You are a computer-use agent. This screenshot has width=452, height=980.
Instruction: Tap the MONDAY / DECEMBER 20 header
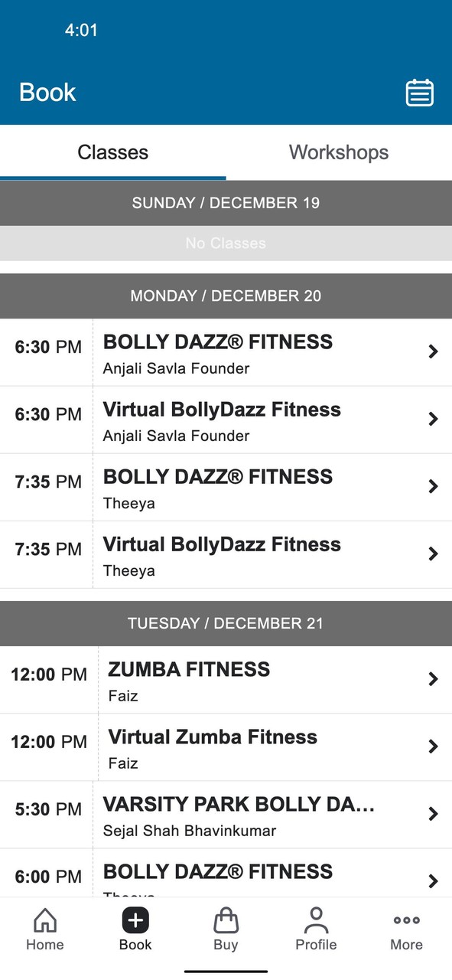point(226,296)
